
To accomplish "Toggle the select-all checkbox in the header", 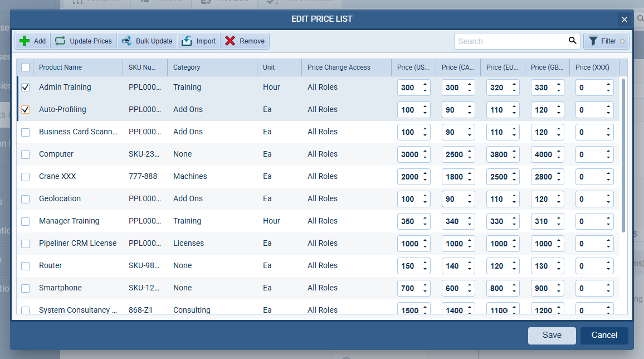I will (x=25, y=67).
